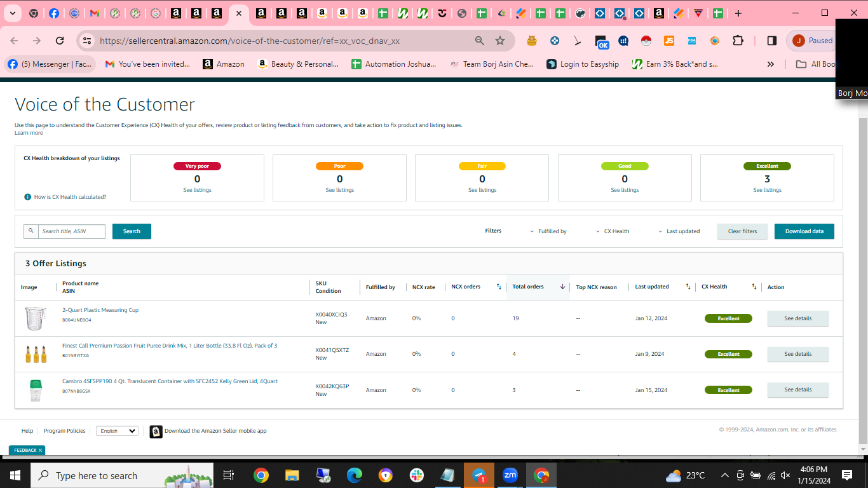
Task: Go back to the previous page
Action: 14,41
